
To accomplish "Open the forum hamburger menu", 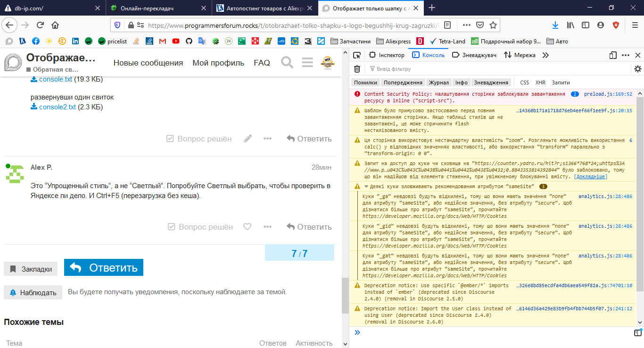I will [x=307, y=62].
